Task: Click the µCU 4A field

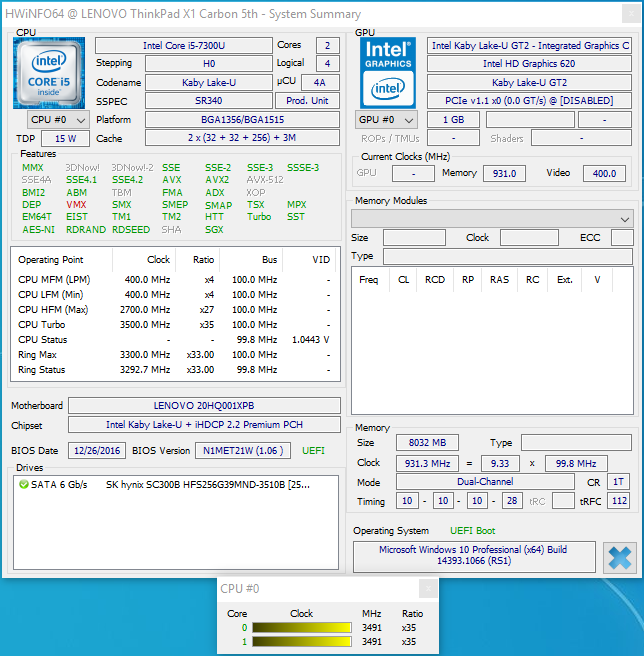Action: pos(320,82)
